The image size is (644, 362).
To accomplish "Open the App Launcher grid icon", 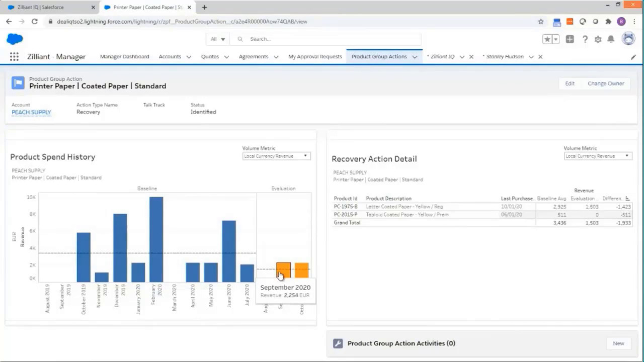I will pos(14,57).
